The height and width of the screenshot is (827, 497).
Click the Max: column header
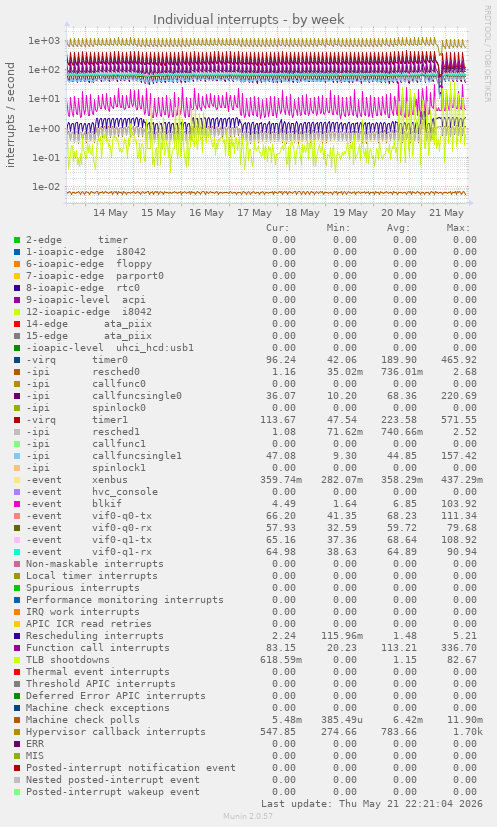[458, 228]
